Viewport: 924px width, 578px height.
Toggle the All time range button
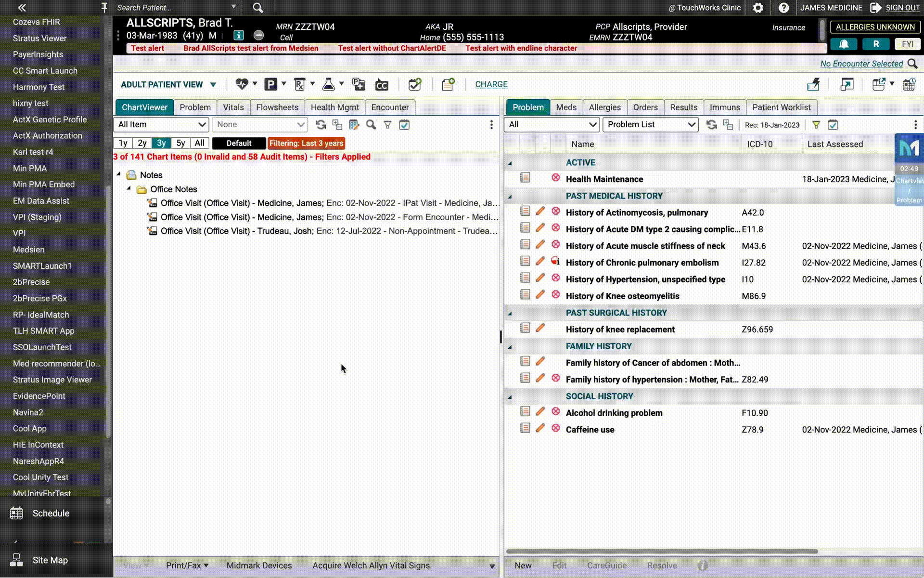coord(199,143)
